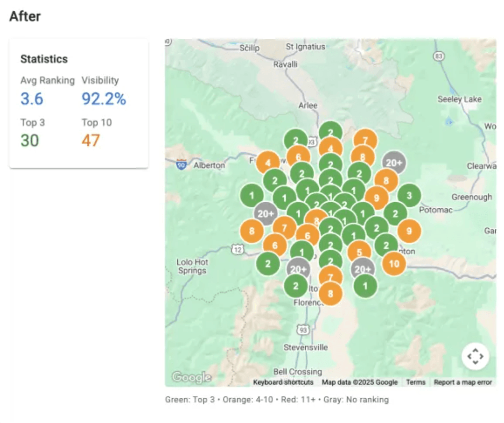Viewport: 504px width, 423px height.
Task: Click orange "9" marker below Potomac
Action: coord(409,231)
